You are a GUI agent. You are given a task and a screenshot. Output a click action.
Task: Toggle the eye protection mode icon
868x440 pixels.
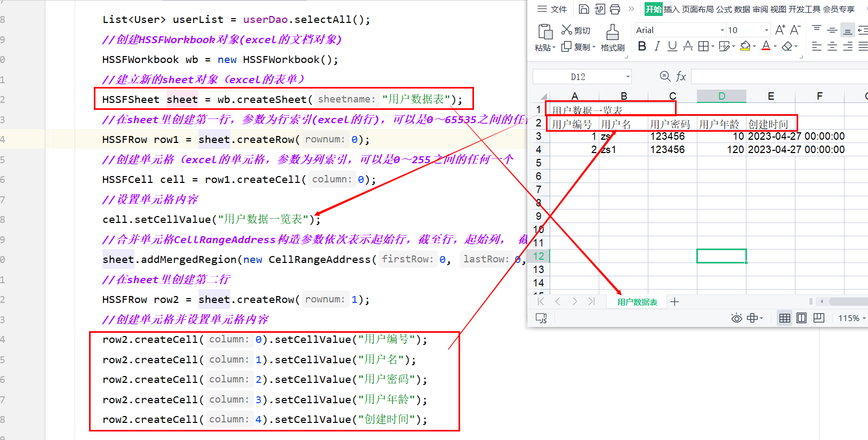click(x=736, y=318)
